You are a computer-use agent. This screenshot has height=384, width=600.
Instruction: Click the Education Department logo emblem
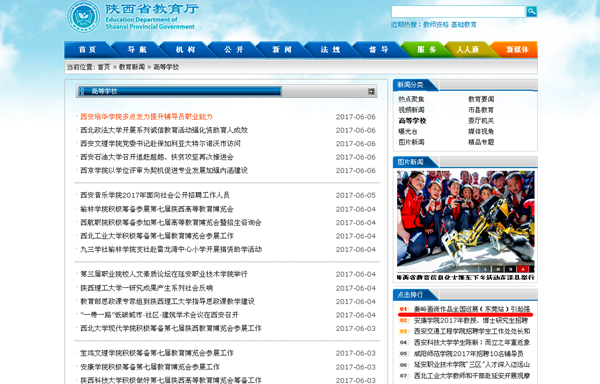tap(83, 17)
